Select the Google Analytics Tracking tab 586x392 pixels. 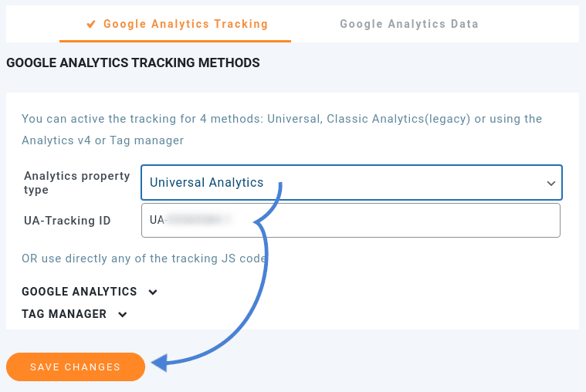tap(185, 24)
